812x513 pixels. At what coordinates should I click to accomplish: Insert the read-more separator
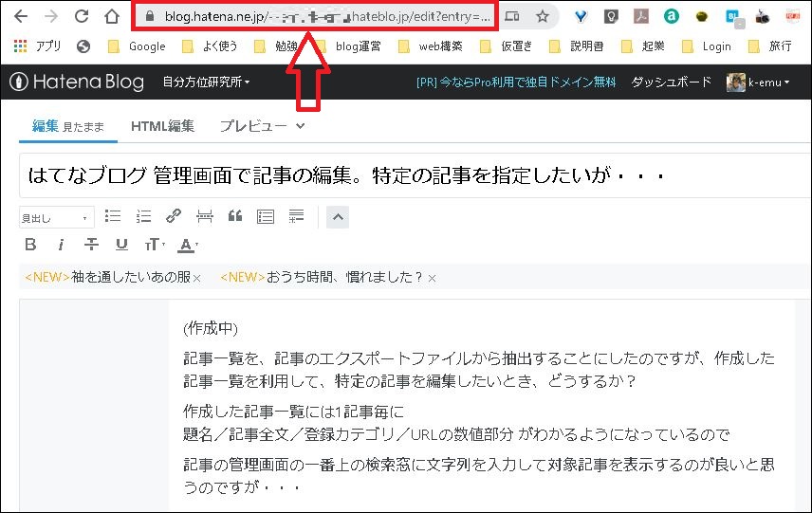click(x=205, y=216)
